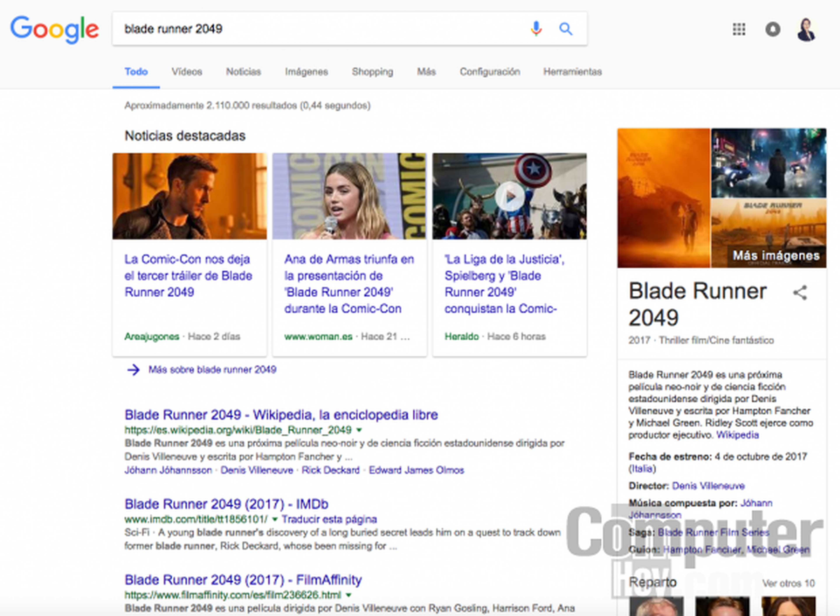Click the Aproximadamente 2.110.000 resultados text
The image size is (840, 616).
coord(247,106)
